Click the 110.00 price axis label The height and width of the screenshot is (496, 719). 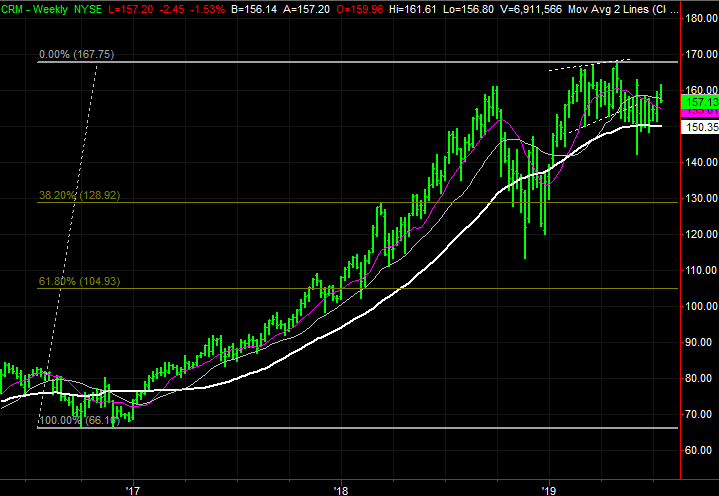click(x=700, y=270)
